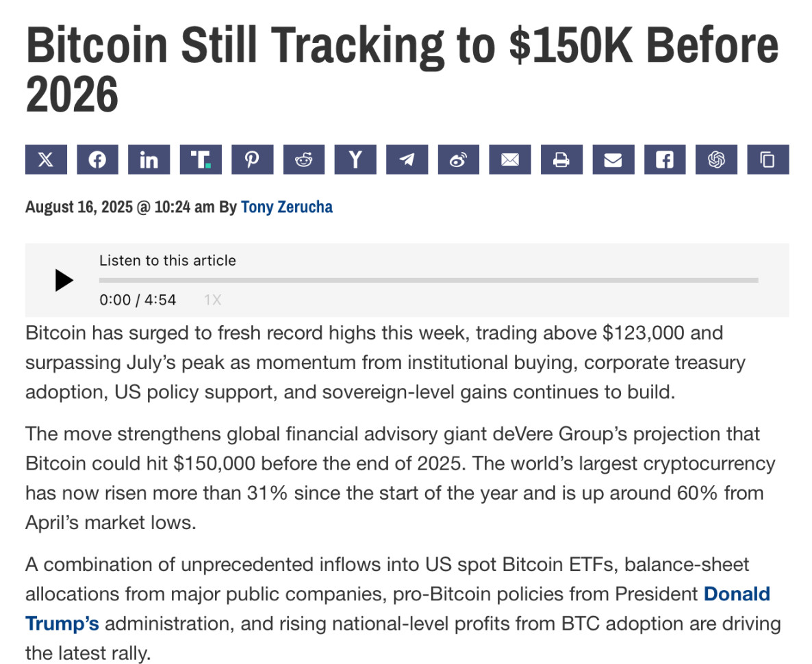Play the article audio

click(64, 280)
